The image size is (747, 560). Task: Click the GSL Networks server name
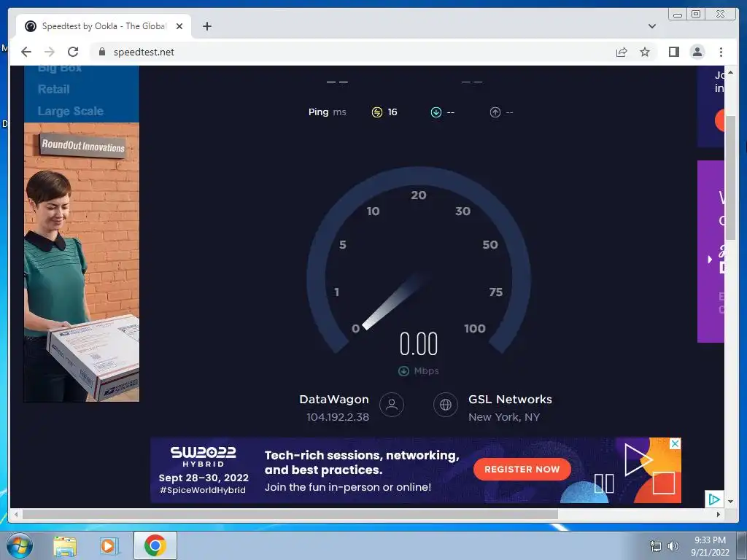[510, 400]
